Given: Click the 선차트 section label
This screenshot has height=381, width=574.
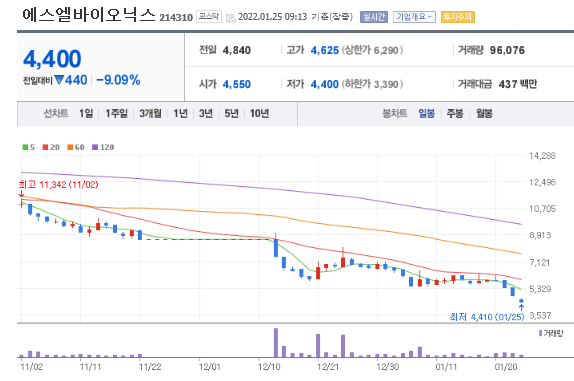Looking at the screenshot, I should [x=56, y=113].
